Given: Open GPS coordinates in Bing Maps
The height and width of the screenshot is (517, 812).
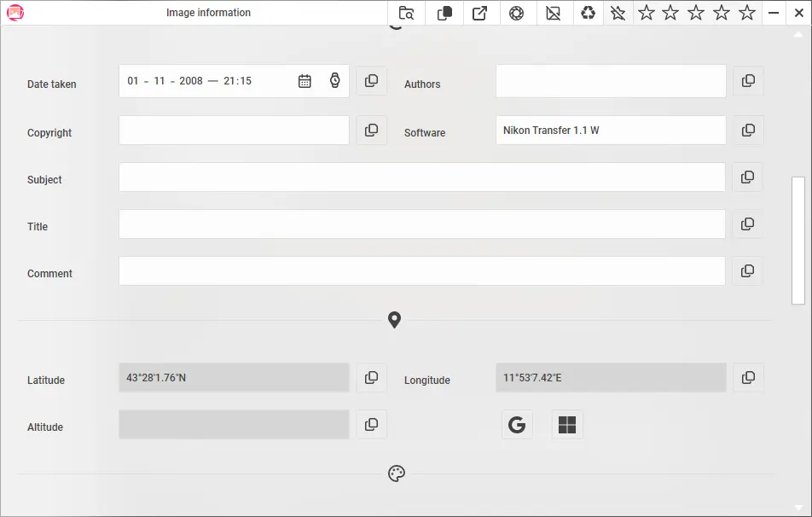Looking at the screenshot, I should click(x=566, y=424).
